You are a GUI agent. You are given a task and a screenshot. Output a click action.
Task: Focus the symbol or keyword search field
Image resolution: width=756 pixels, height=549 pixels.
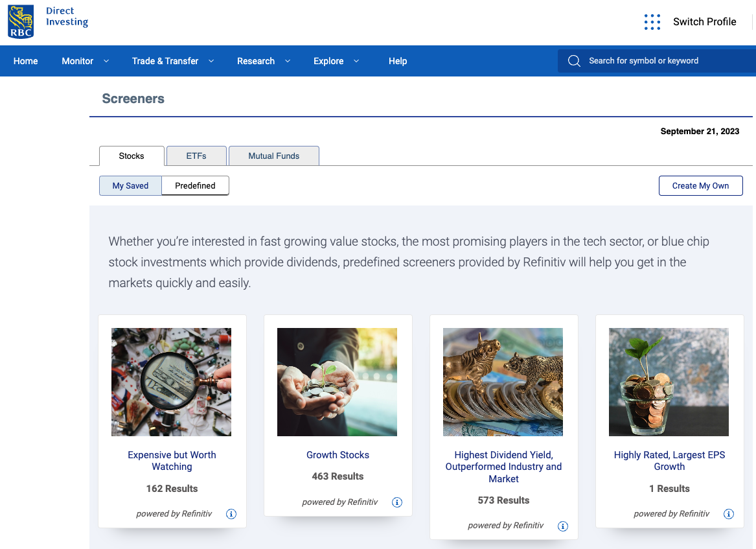pyautogui.click(x=657, y=61)
